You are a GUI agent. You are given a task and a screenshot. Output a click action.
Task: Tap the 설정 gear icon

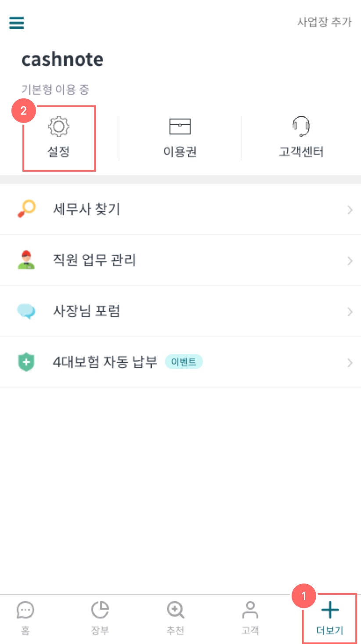click(59, 127)
